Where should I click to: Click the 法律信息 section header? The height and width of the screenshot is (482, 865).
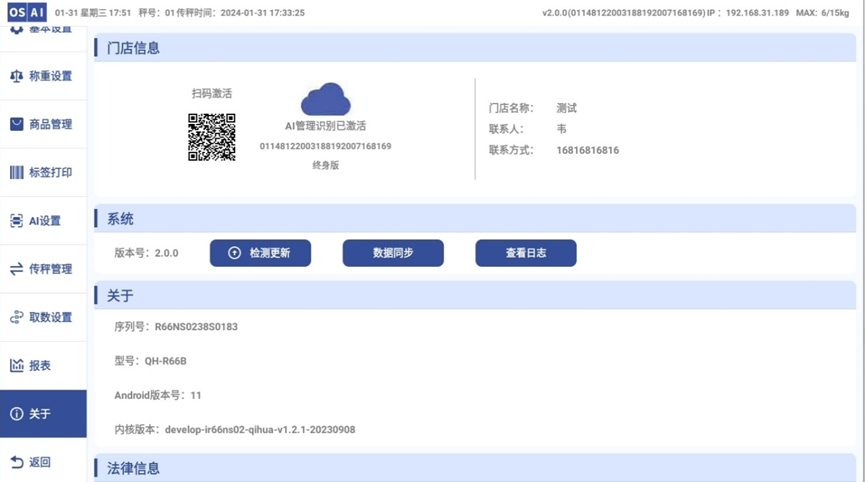pyautogui.click(x=134, y=468)
